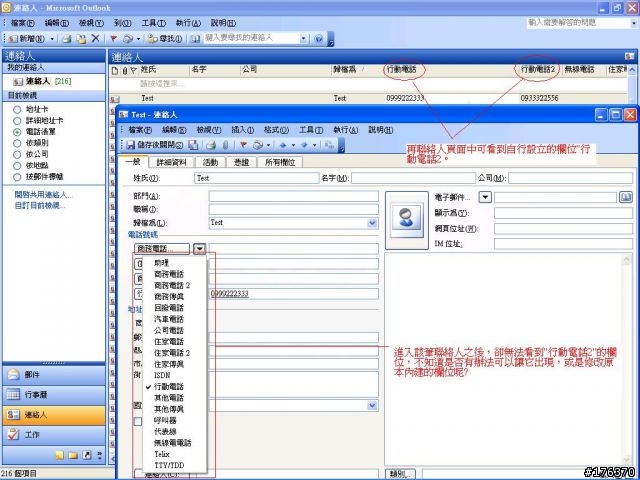Select the 按郵件標幟 view radio button
The height and width of the screenshot is (480, 640).
(x=17, y=177)
